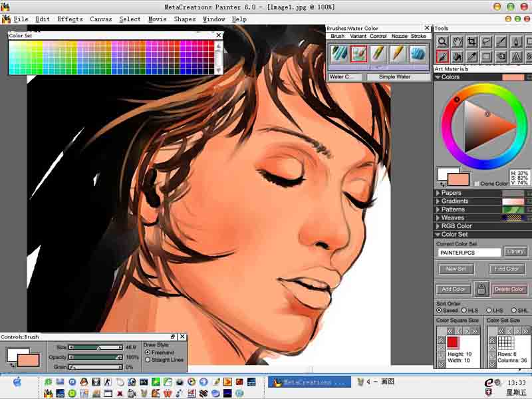Select the Pen tool in Tools palette
532x399 pixels.
tap(517, 42)
